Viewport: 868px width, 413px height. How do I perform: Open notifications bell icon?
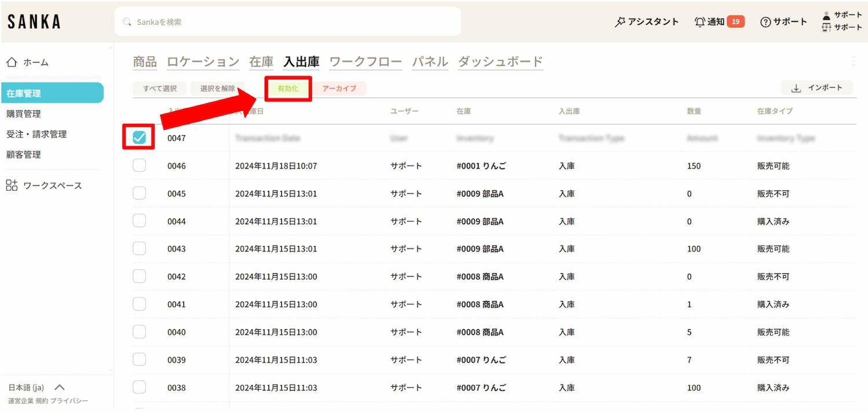tap(700, 22)
